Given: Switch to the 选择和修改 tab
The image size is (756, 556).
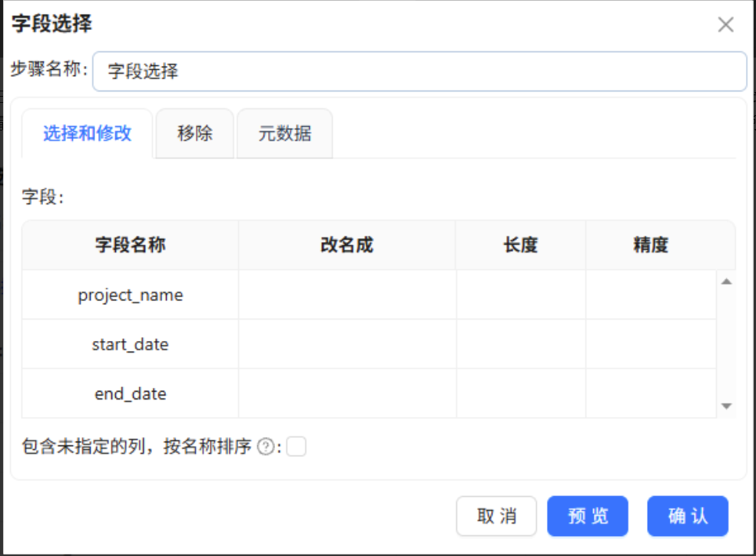Looking at the screenshot, I should (x=88, y=134).
